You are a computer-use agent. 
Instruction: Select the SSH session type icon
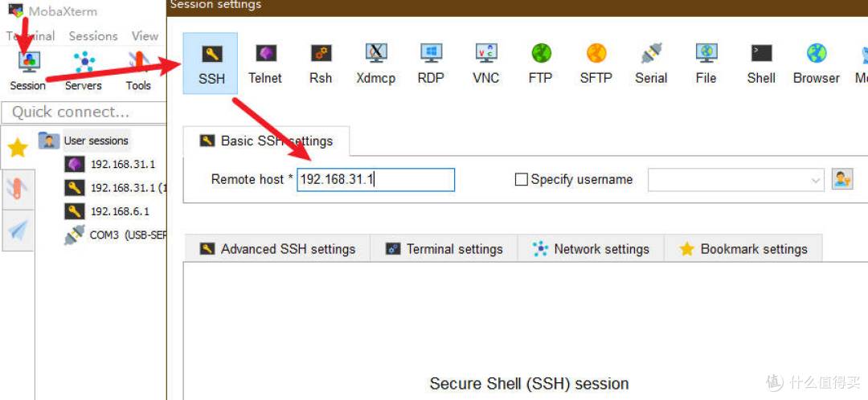point(211,63)
